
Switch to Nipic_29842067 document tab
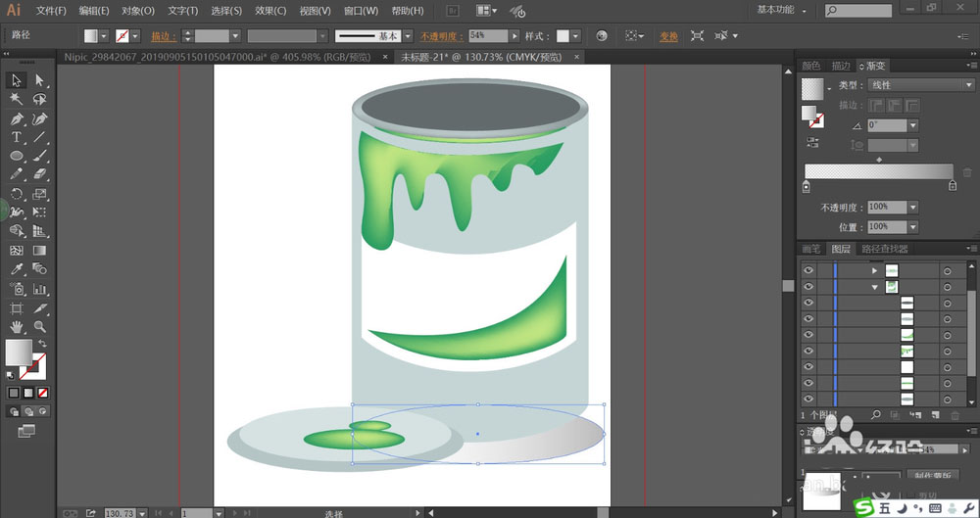(x=218, y=57)
